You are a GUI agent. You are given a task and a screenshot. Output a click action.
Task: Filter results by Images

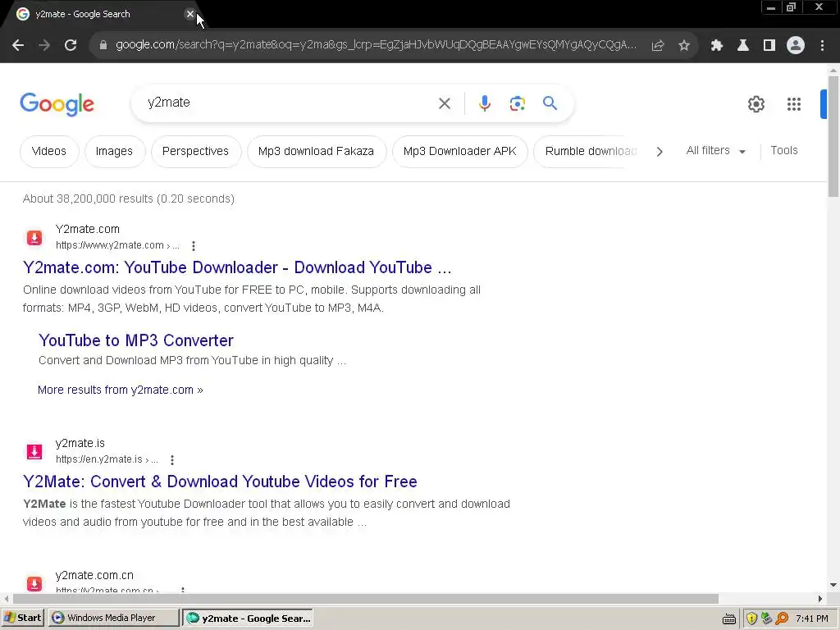114,152
